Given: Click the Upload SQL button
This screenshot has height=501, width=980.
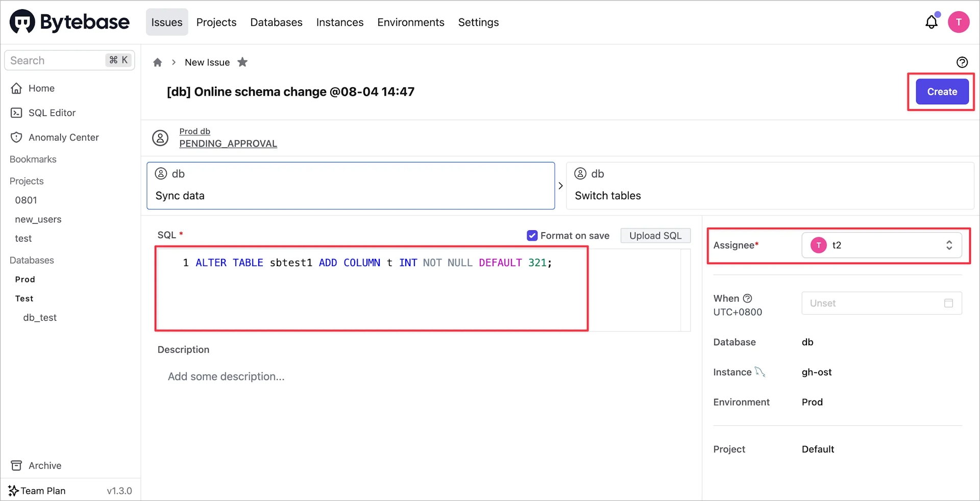Looking at the screenshot, I should (655, 235).
